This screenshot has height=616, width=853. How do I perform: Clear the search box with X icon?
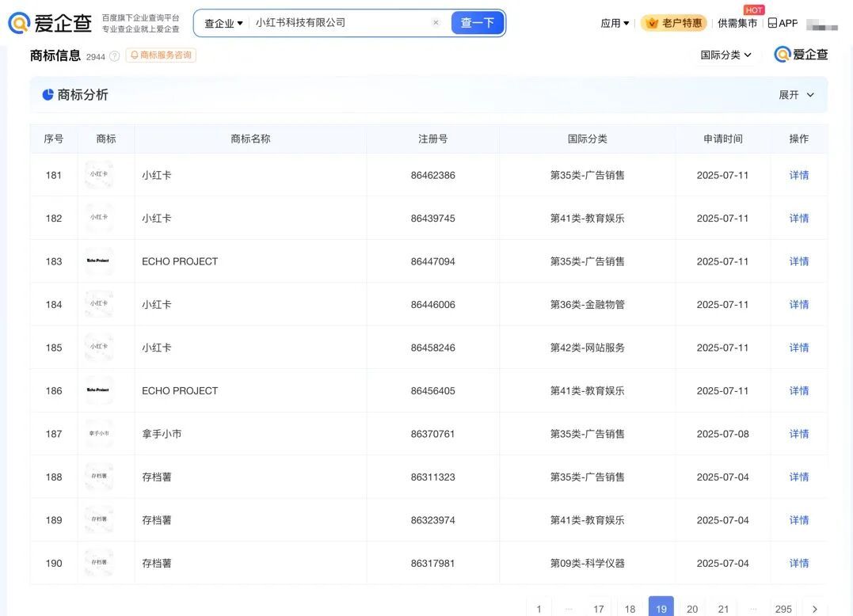(436, 23)
